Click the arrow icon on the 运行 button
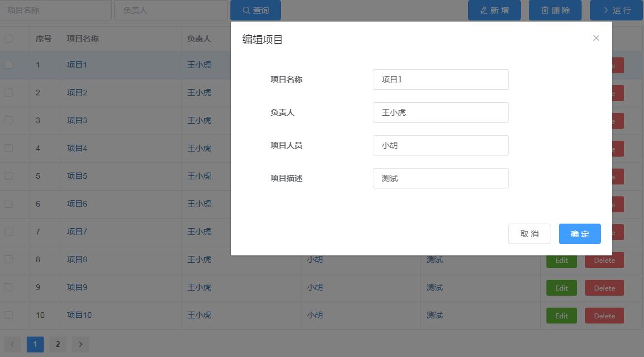Image resolution: width=644 pixels, height=357 pixels. click(605, 10)
